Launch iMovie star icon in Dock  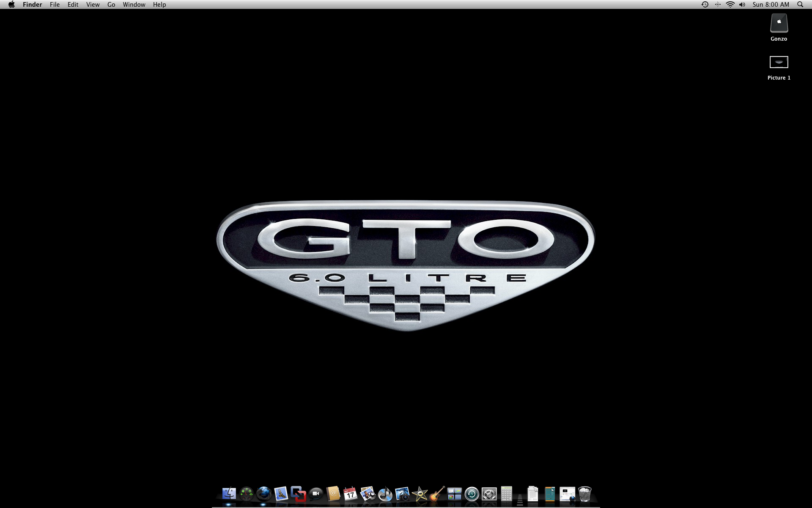[x=420, y=494]
